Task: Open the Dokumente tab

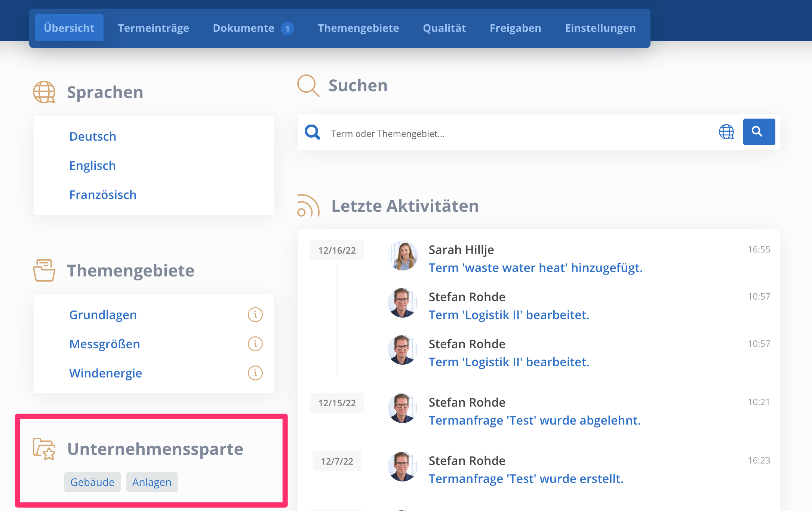Action: point(244,28)
